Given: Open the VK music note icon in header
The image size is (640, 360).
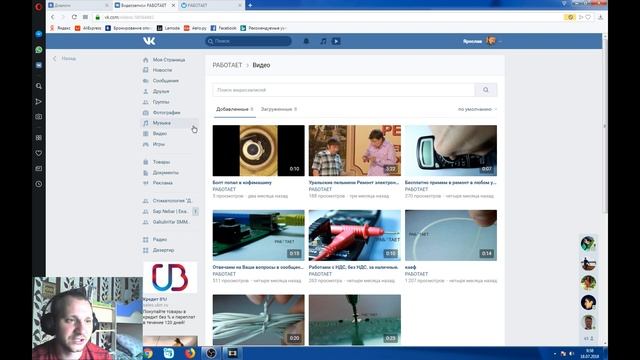Looking at the screenshot, I should 323,41.
